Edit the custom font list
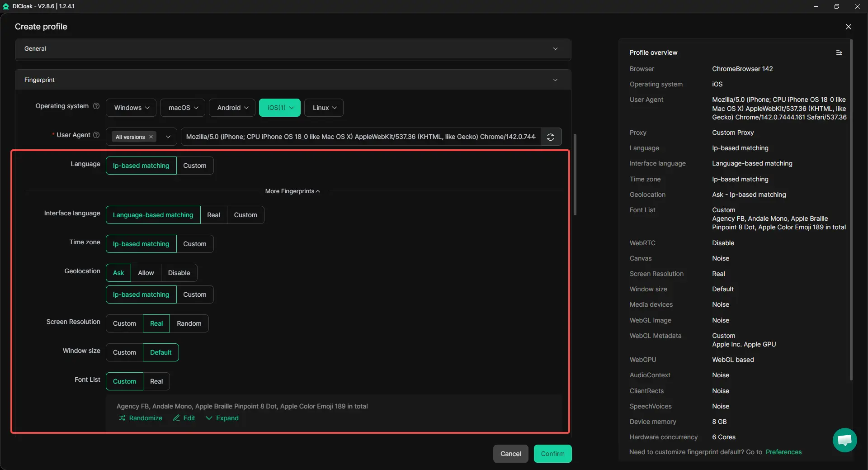Image resolution: width=868 pixels, height=470 pixels. coord(184,418)
